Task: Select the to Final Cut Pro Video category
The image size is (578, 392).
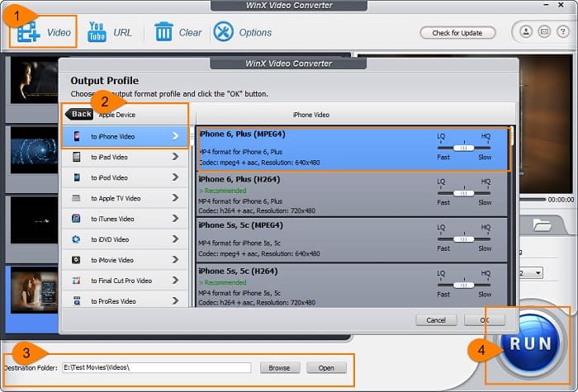Action: [126, 281]
